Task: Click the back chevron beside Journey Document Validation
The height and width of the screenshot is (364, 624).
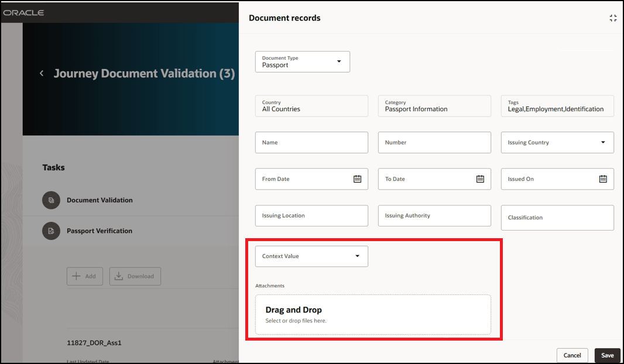Action: click(x=42, y=73)
